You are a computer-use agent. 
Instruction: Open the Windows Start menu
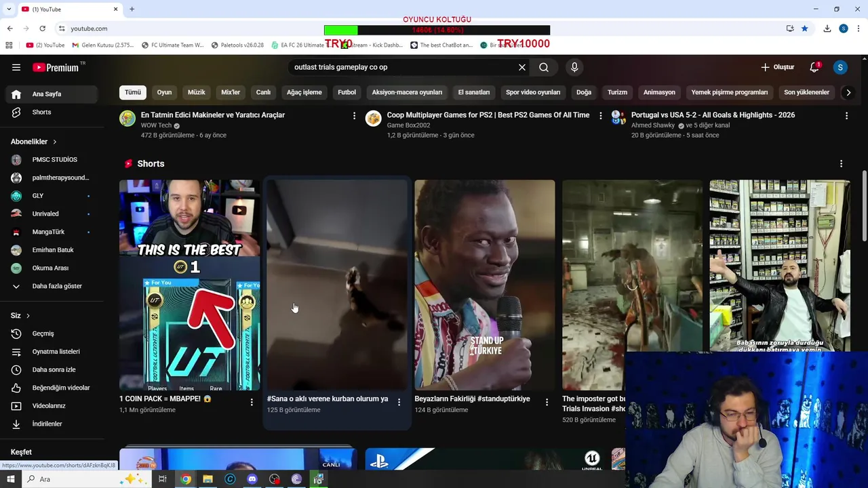coord(10,479)
